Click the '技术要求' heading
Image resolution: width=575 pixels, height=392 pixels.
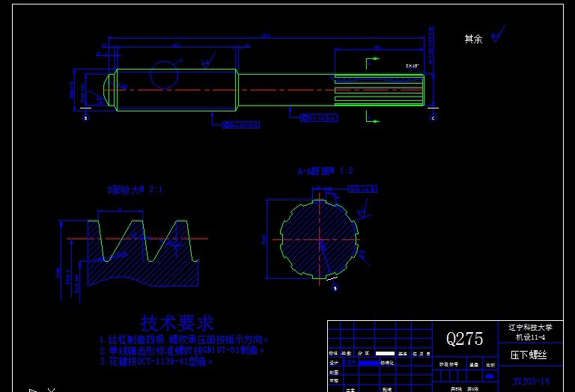pyautogui.click(x=177, y=322)
